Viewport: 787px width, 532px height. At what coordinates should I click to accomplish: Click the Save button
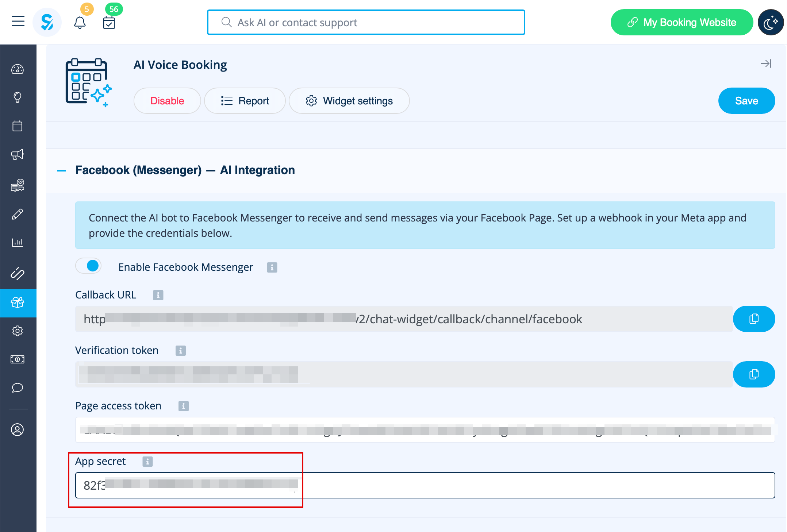coord(746,101)
